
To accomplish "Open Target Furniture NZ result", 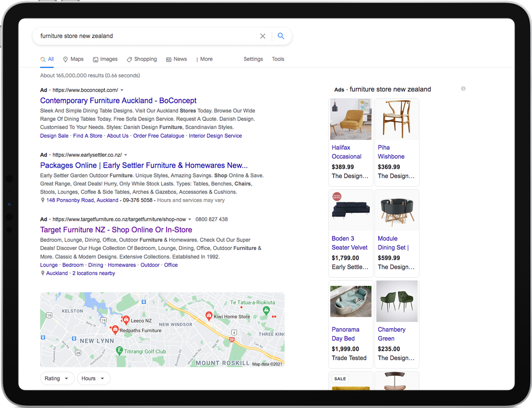I will pos(116,230).
